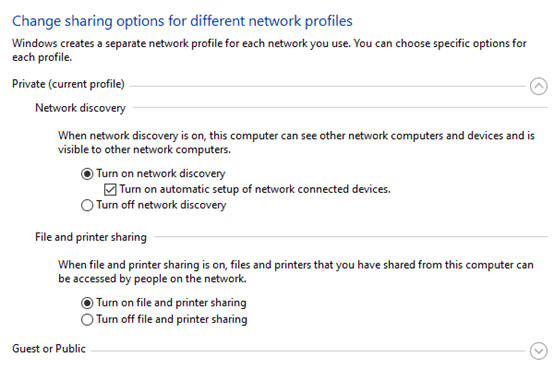Collapse the Private profile chevron icon
This screenshot has width=554, height=369.
point(538,86)
